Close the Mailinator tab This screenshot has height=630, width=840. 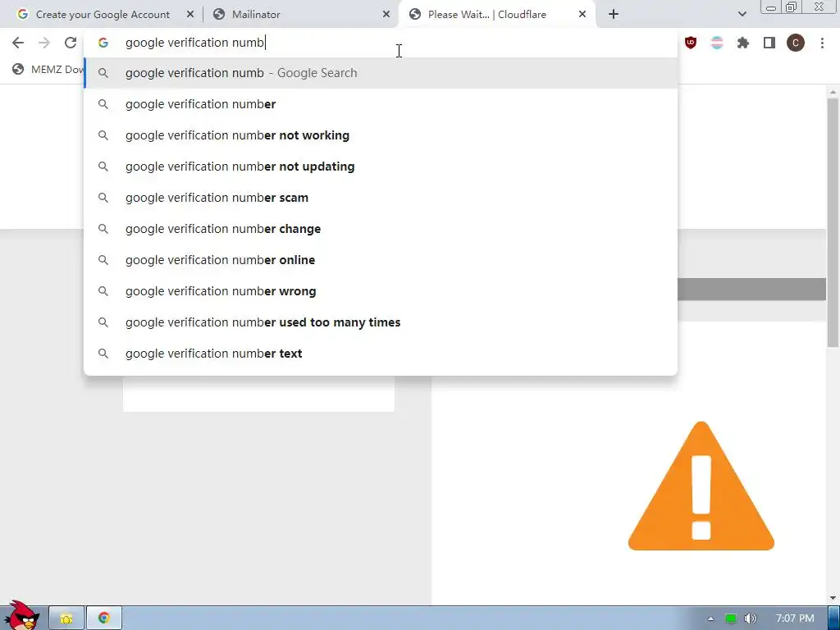386,15
